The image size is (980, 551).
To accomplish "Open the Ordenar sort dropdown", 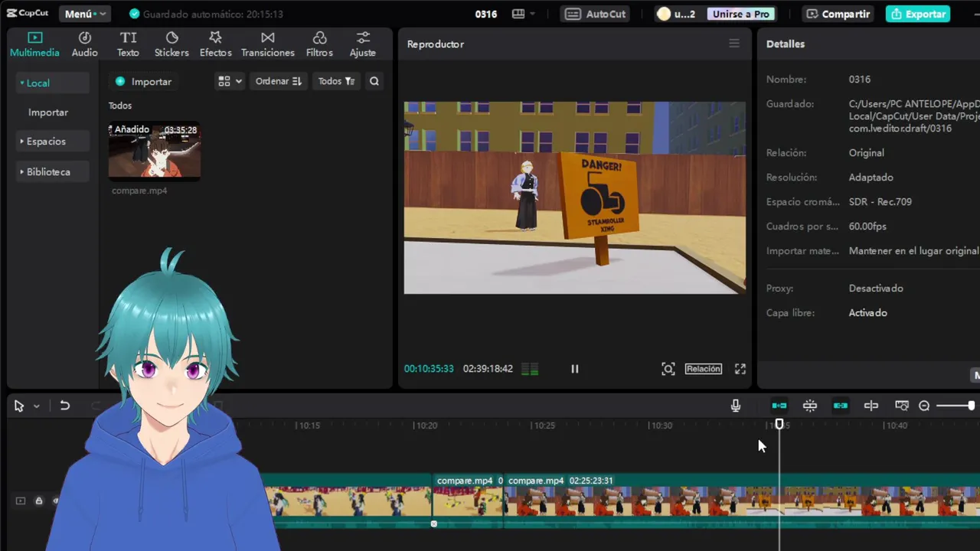I will [278, 81].
